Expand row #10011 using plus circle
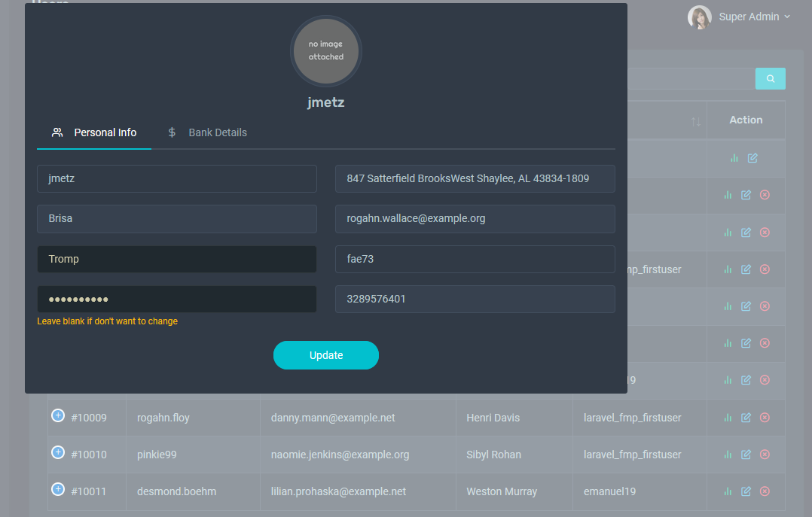 click(58, 489)
